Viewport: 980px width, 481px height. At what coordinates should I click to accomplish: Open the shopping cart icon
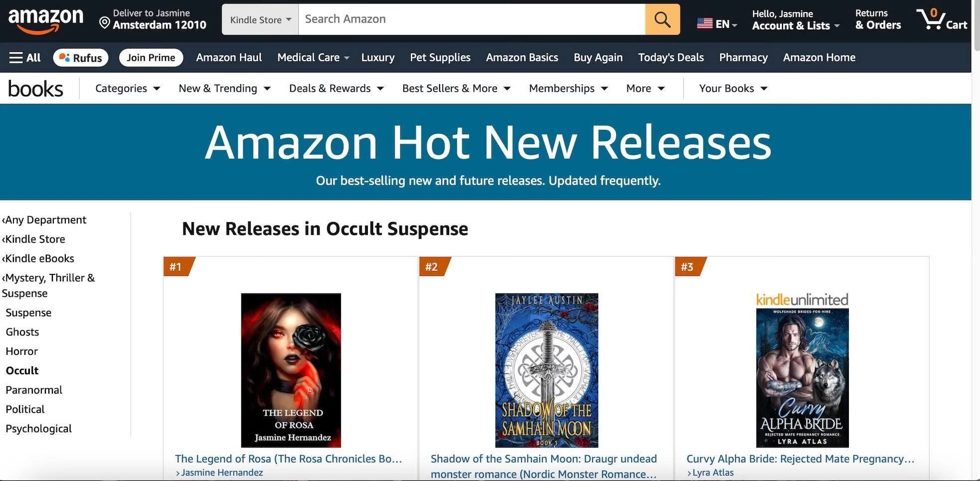[x=942, y=19]
